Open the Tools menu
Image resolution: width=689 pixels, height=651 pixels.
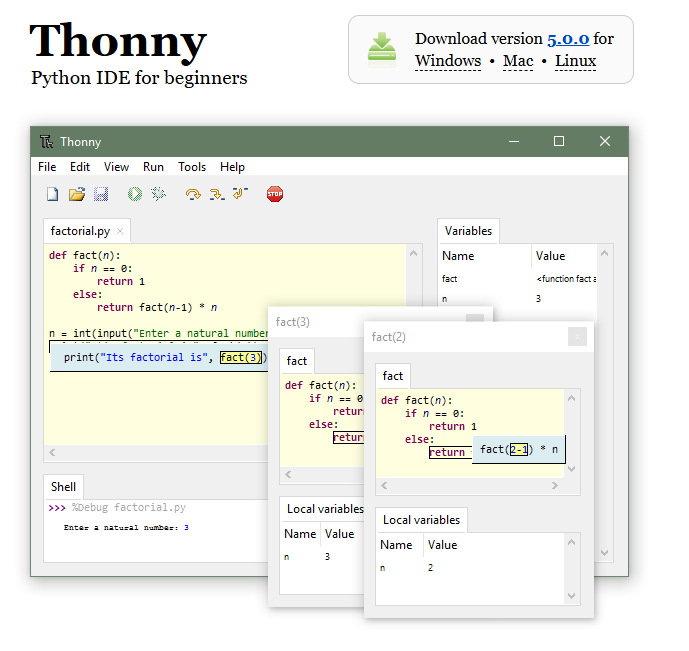point(192,167)
